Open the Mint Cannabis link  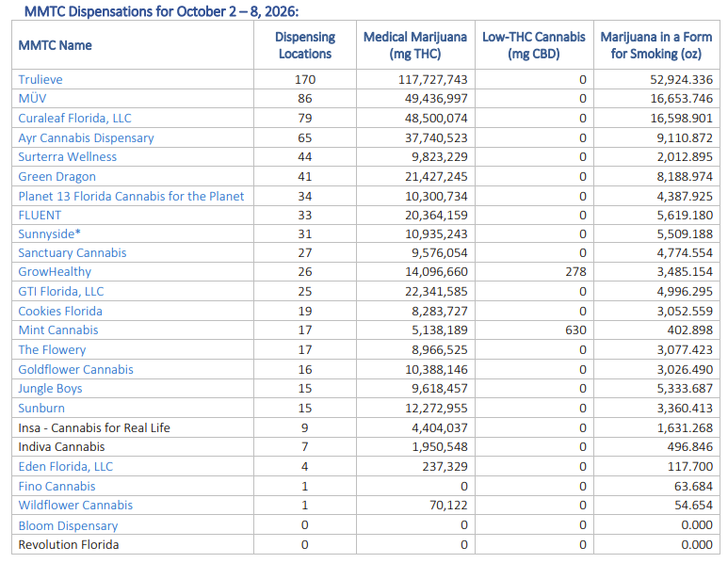click(58, 330)
